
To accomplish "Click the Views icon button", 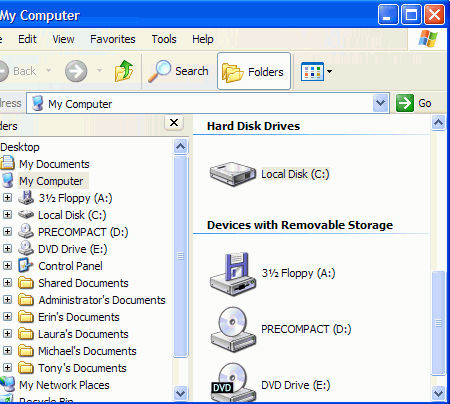I will (x=312, y=71).
